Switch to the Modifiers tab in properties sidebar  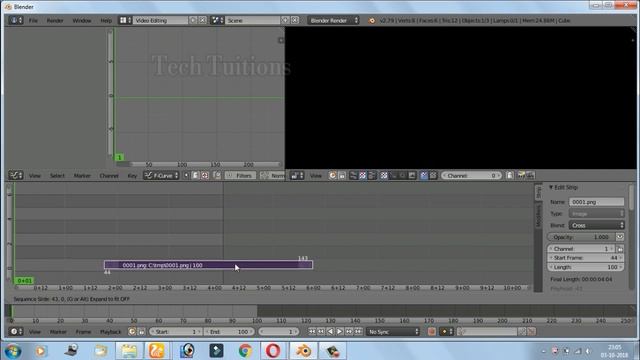click(538, 215)
